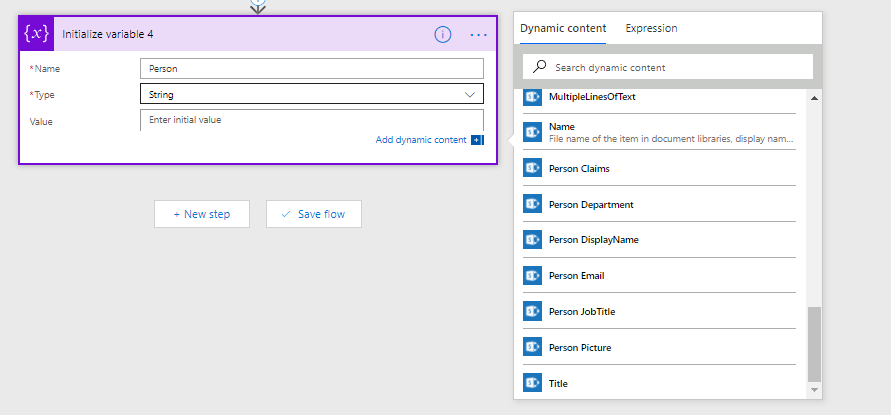Screen dimensions: 891x415
Task: Click the SharePoint icon beside Person DisplayName
Action: point(532,239)
